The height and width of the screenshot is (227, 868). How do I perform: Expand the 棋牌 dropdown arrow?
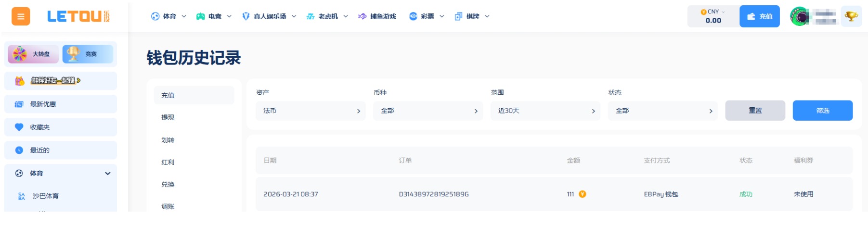pyautogui.click(x=487, y=16)
